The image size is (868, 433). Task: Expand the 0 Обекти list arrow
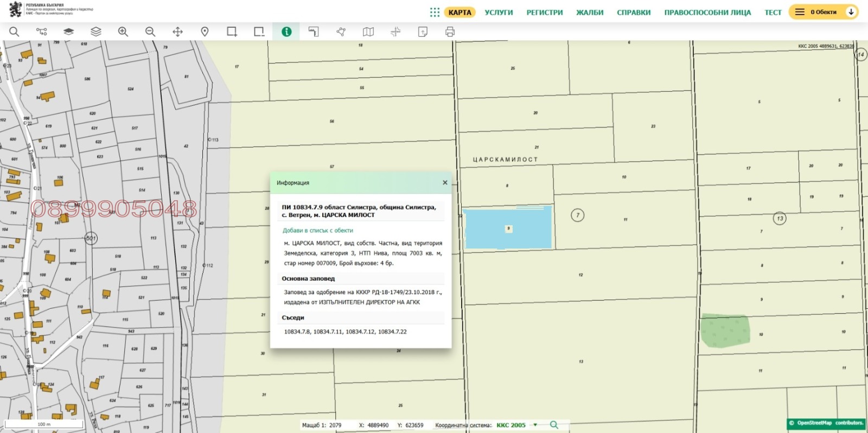click(x=851, y=12)
